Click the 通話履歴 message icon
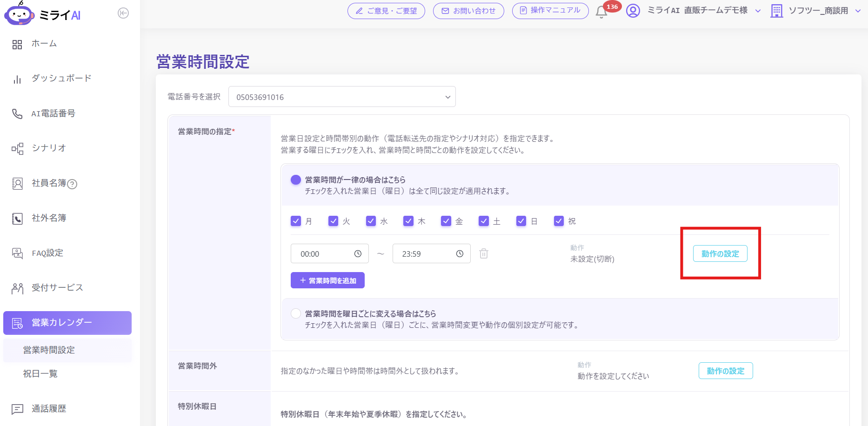 (x=17, y=409)
